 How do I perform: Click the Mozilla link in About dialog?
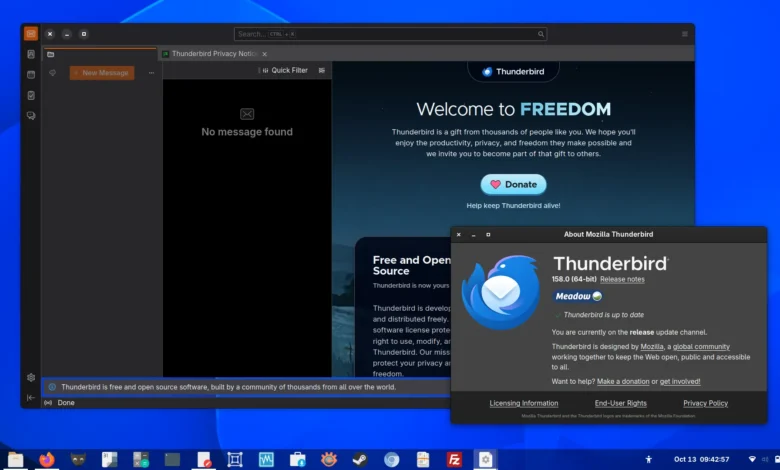[x=652, y=347]
